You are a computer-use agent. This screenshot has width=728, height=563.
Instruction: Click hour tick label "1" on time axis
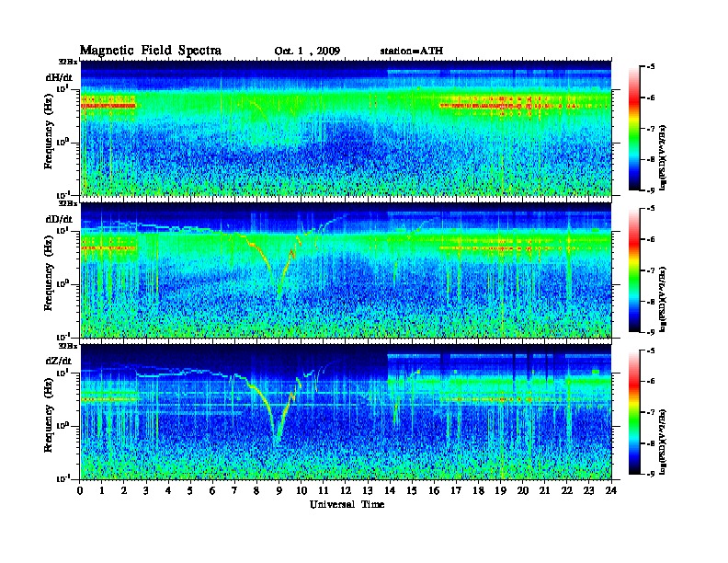click(x=102, y=491)
